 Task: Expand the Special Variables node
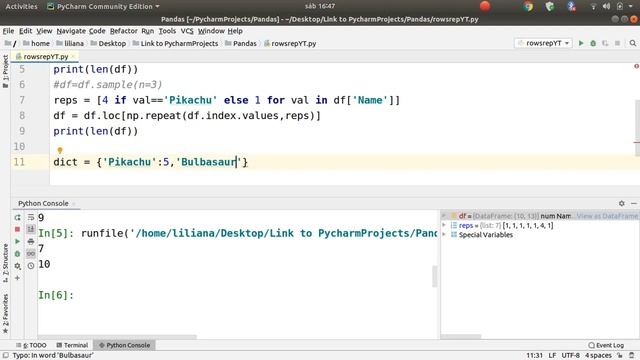point(444,235)
